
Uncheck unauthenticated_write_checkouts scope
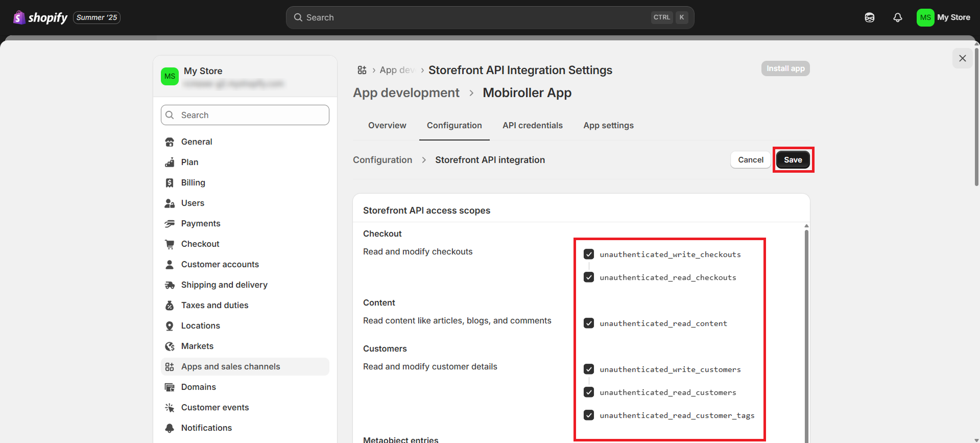[x=589, y=254]
